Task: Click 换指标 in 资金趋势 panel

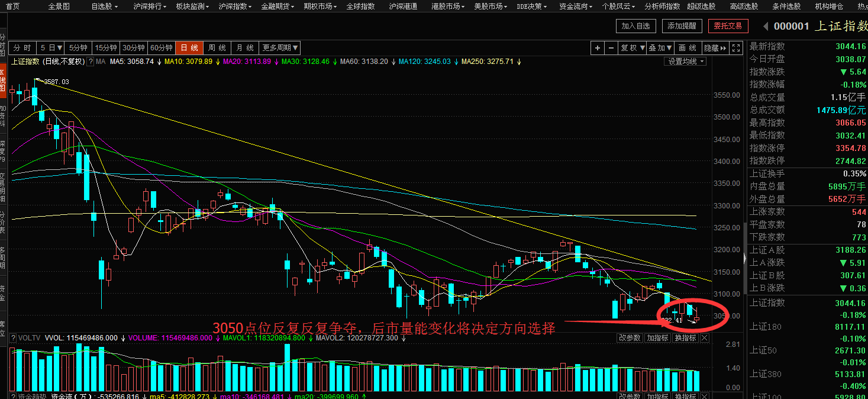Action: tap(685, 396)
